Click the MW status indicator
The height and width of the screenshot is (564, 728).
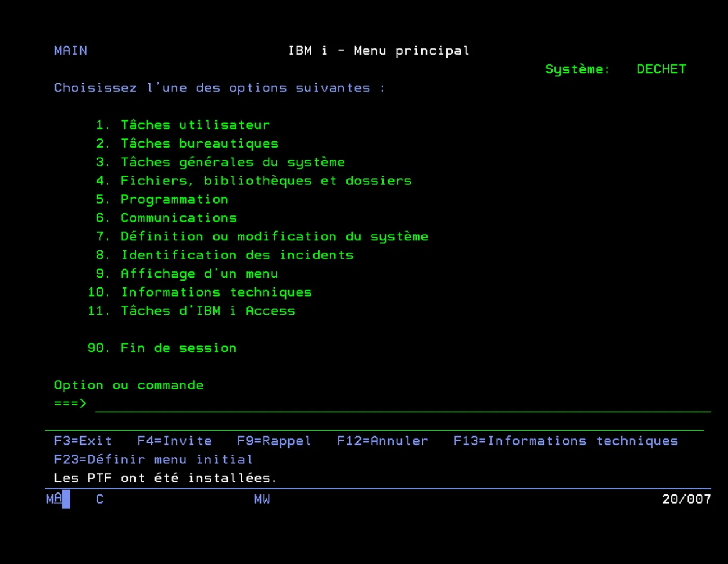point(262,499)
